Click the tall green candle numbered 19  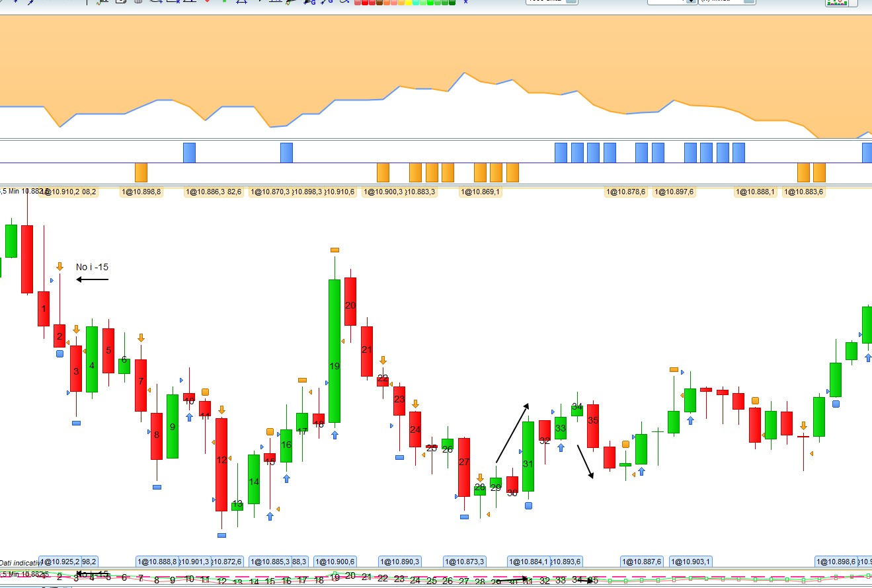(335, 351)
